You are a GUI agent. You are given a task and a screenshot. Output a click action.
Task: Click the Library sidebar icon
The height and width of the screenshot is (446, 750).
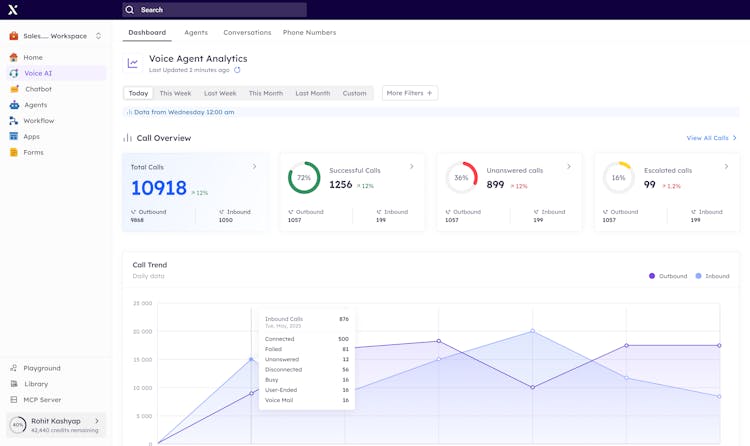(14, 384)
